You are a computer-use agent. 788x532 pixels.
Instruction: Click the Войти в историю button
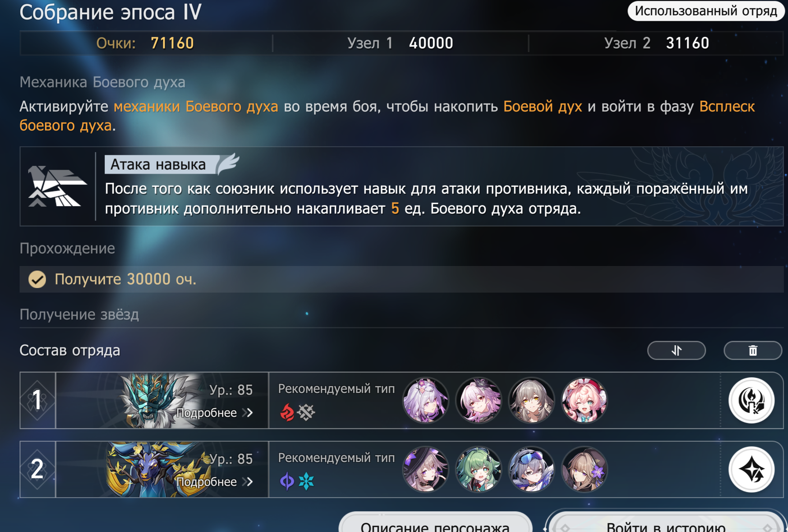[x=666, y=523]
